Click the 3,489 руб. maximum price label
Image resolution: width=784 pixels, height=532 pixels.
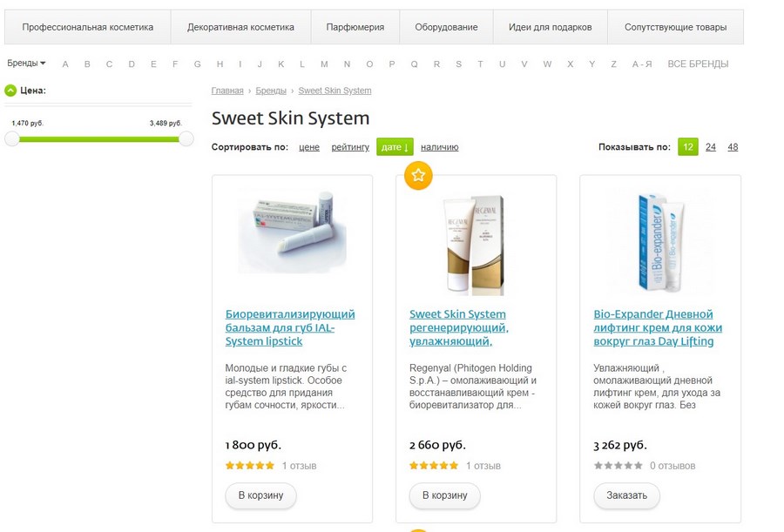point(166,123)
